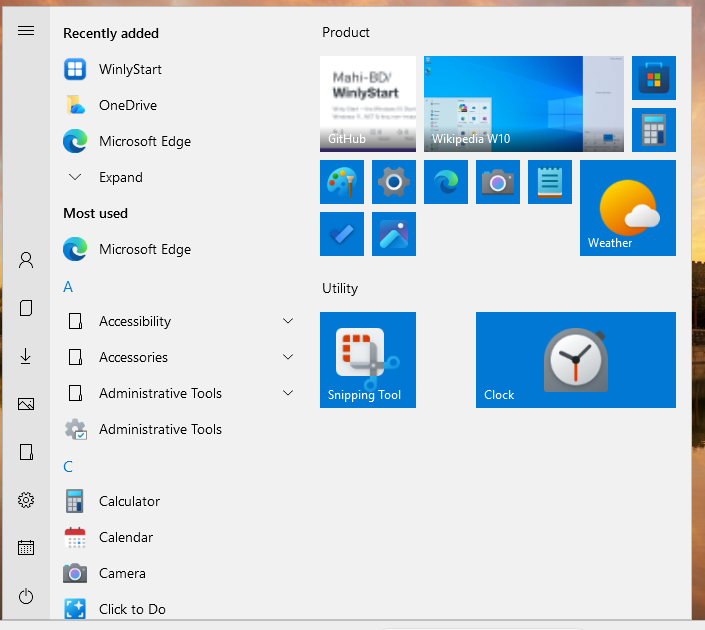Screen dimensions: 705x630
Task: Expand the Accessories folder chevron
Action: [288, 357]
